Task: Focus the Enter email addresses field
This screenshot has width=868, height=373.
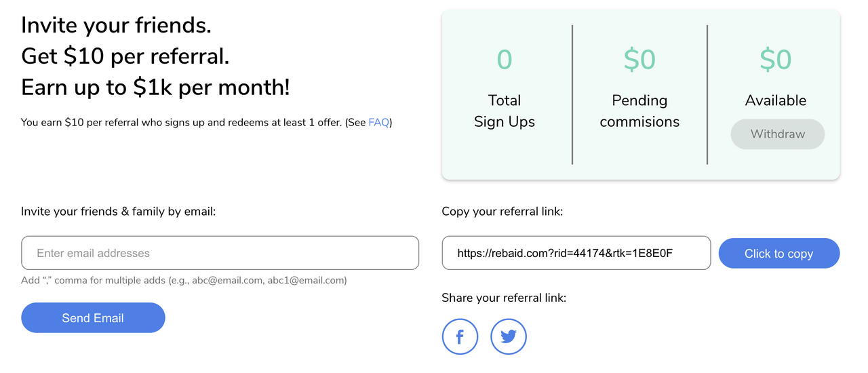Action: point(220,253)
